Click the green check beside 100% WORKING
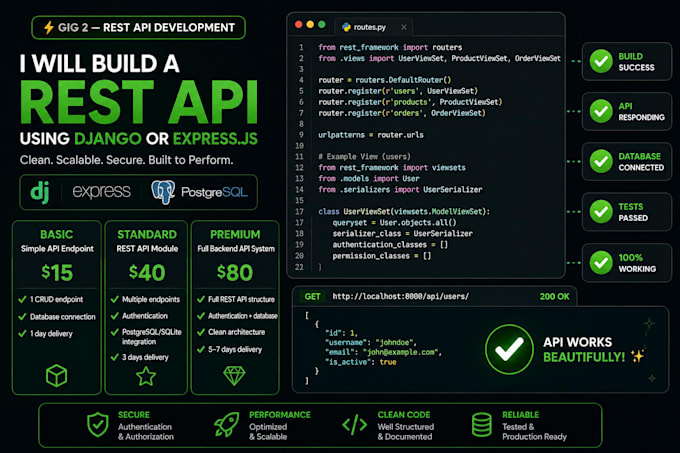The width and height of the screenshot is (680, 453). tap(601, 263)
